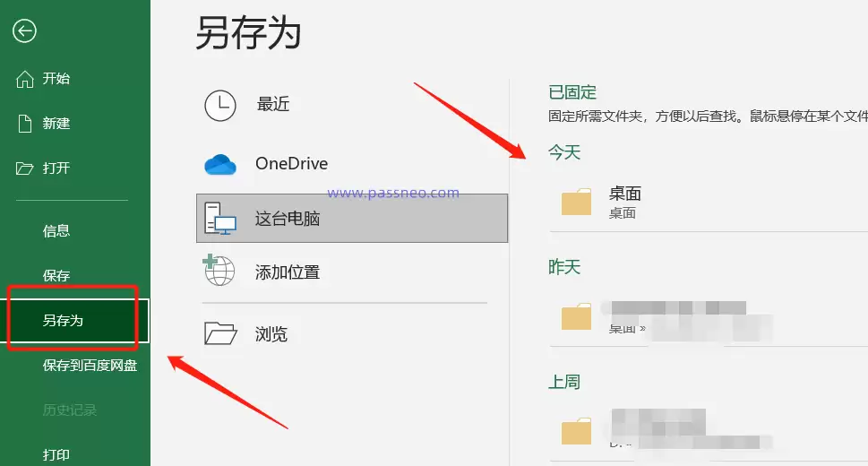Screen dimensions: 868x466
Task: Click the OneDrive cloud icon
Action: click(x=219, y=165)
